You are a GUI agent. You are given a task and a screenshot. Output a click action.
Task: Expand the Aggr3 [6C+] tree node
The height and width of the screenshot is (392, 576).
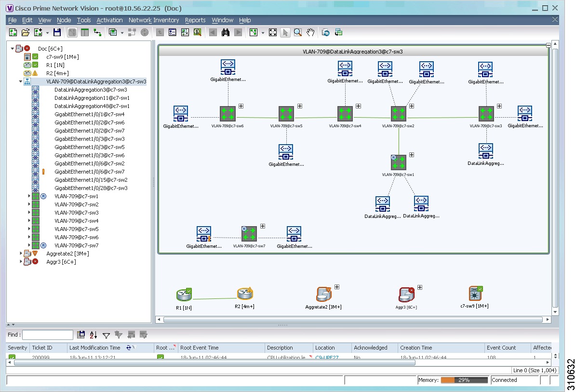click(x=21, y=262)
